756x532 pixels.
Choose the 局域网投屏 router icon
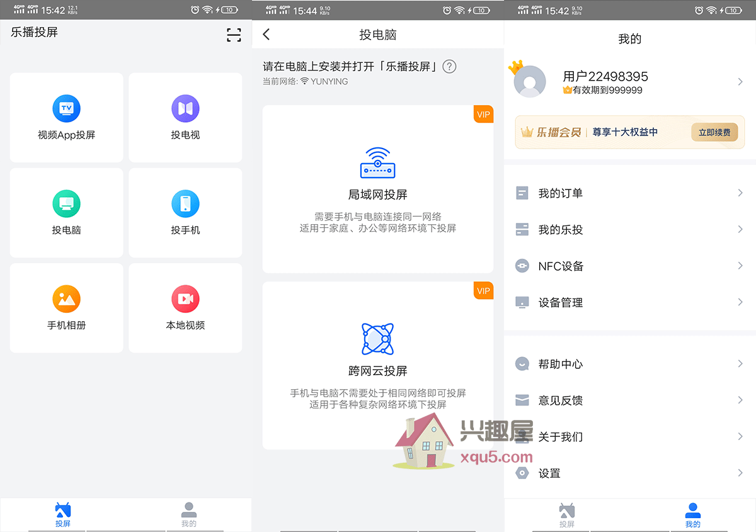point(377,163)
